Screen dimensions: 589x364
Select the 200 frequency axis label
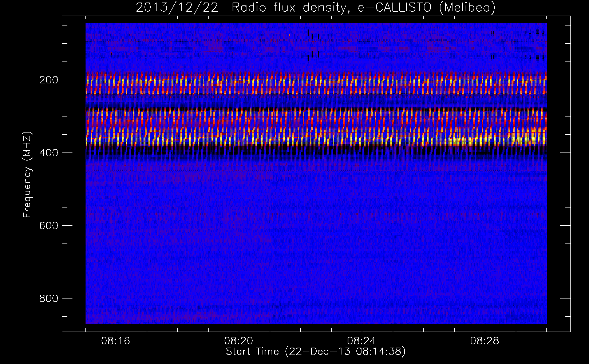coord(48,80)
